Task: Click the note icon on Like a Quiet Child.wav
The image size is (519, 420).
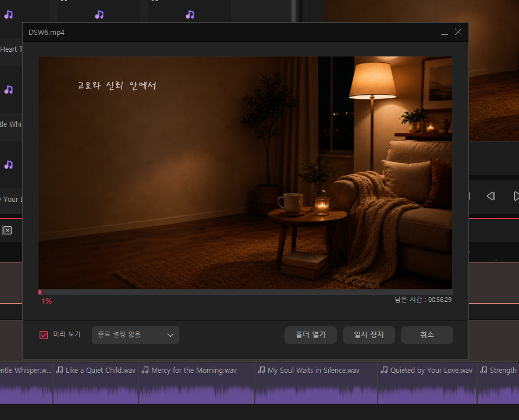Action: coord(59,370)
